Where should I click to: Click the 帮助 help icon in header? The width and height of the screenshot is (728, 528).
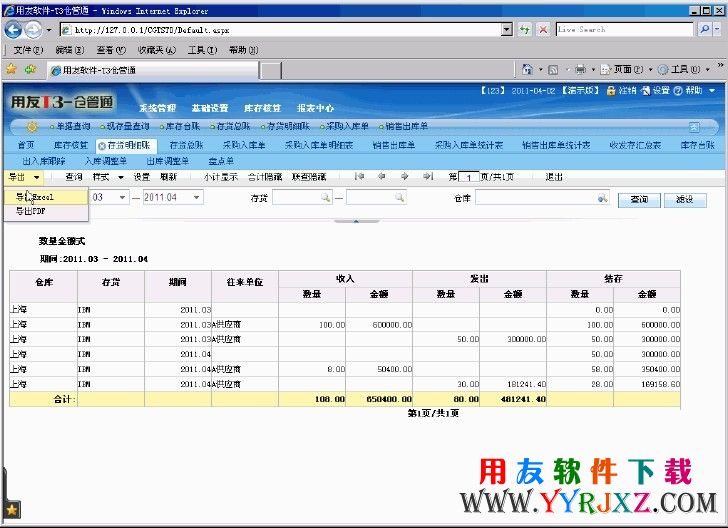[678, 91]
